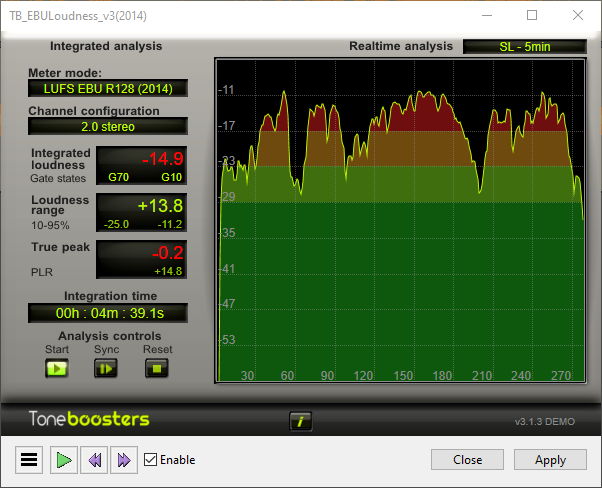Click the Apply button
The image size is (602, 488).
550,460
